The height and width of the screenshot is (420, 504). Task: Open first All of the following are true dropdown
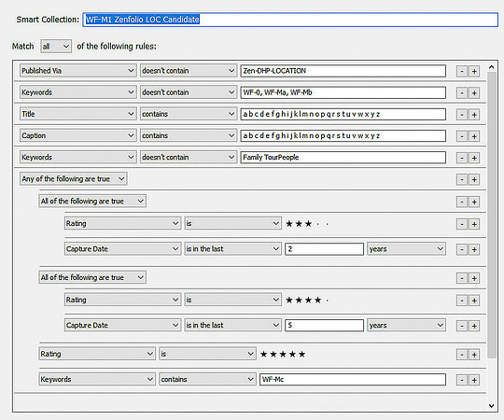92,202
